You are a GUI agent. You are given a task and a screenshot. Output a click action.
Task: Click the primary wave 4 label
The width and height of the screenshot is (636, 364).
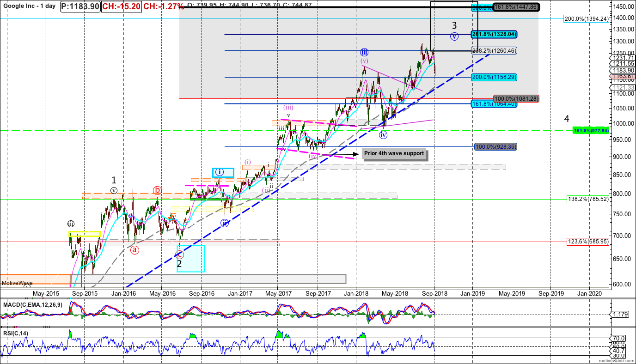tap(567, 119)
